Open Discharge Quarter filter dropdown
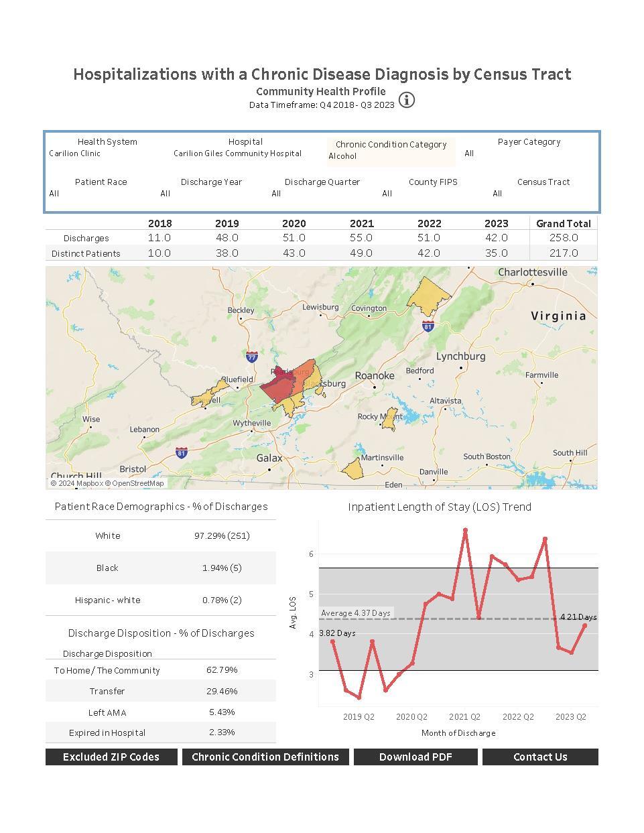Image resolution: width=644 pixels, height=833 pixels. point(322,194)
